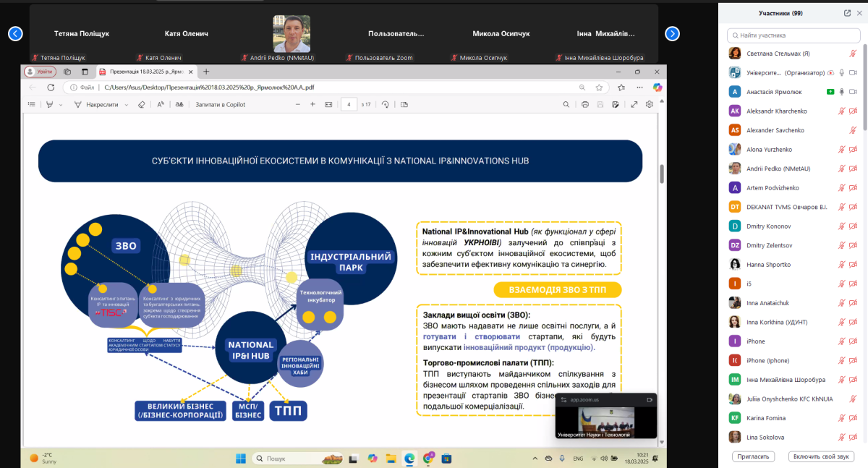The width and height of the screenshot is (868, 468).
Task: Print the PDF using the printer icon
Action: pos(584,104)
